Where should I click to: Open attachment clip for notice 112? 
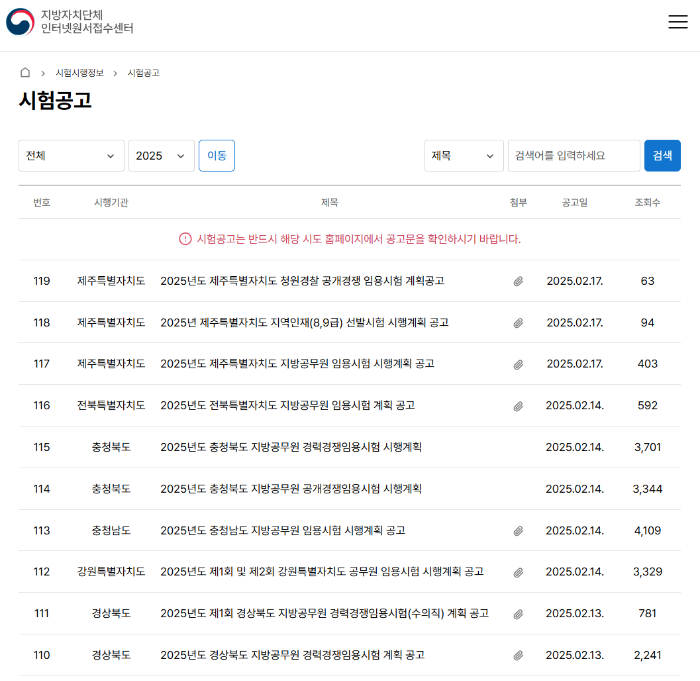click(518, 572)
